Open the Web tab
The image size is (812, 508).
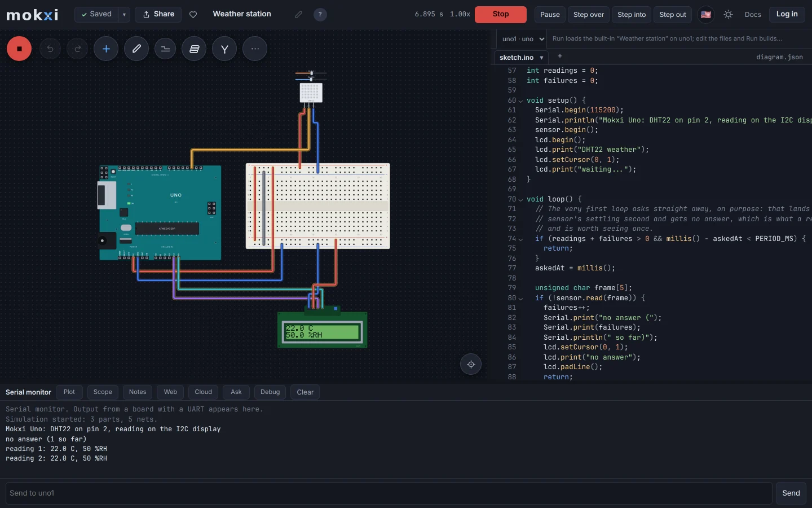coord(170,392)
